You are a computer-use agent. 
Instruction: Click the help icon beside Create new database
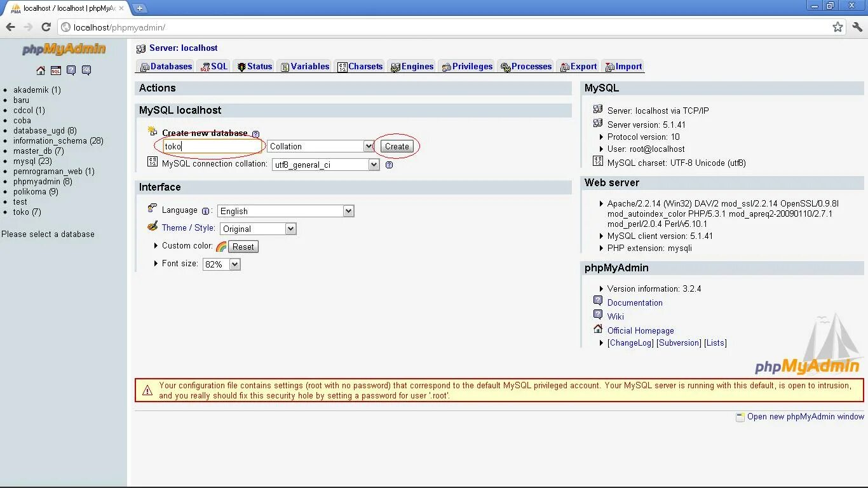tap(255, 134)
